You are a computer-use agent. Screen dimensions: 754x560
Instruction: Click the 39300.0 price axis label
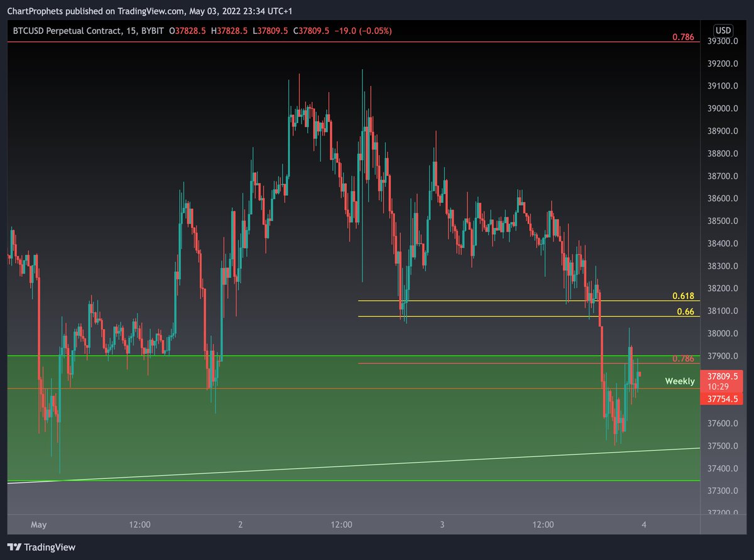722,41
